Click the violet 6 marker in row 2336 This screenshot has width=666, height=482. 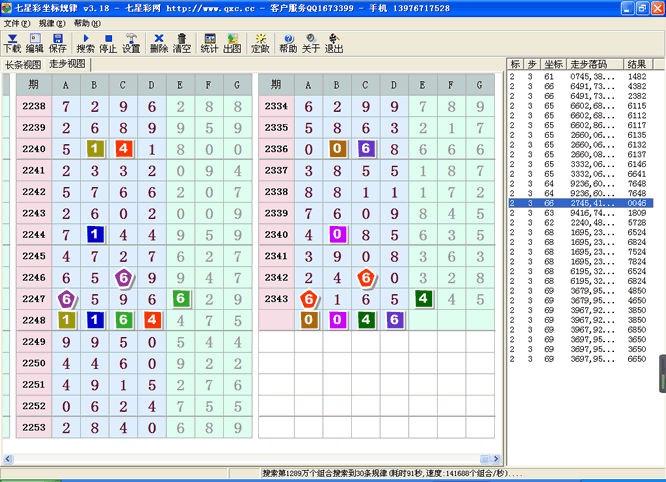pos(366,149)
